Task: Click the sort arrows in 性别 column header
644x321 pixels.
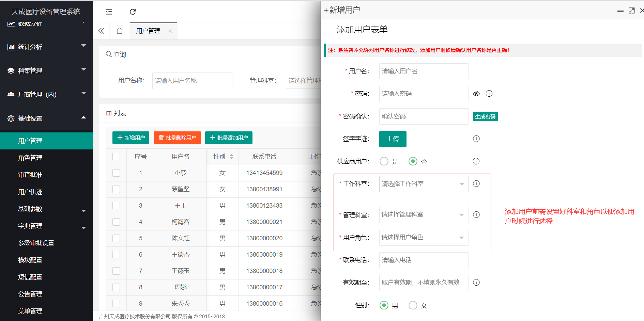Action: (231, 157)
